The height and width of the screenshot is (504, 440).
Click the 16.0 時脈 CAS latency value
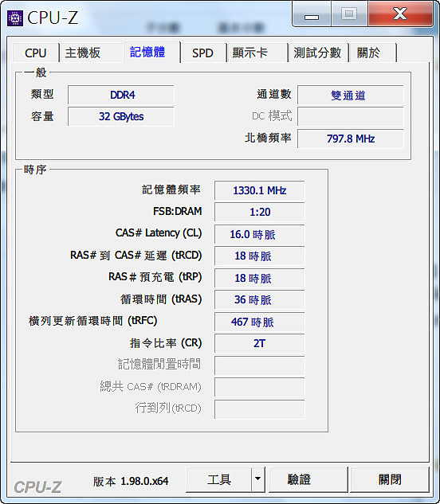259,234
